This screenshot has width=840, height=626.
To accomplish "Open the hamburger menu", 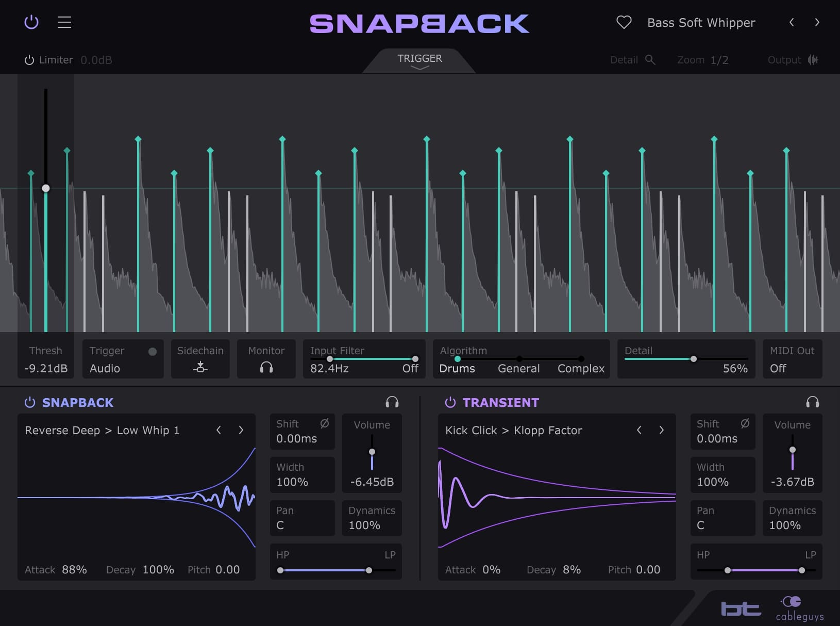I will 64,22.
